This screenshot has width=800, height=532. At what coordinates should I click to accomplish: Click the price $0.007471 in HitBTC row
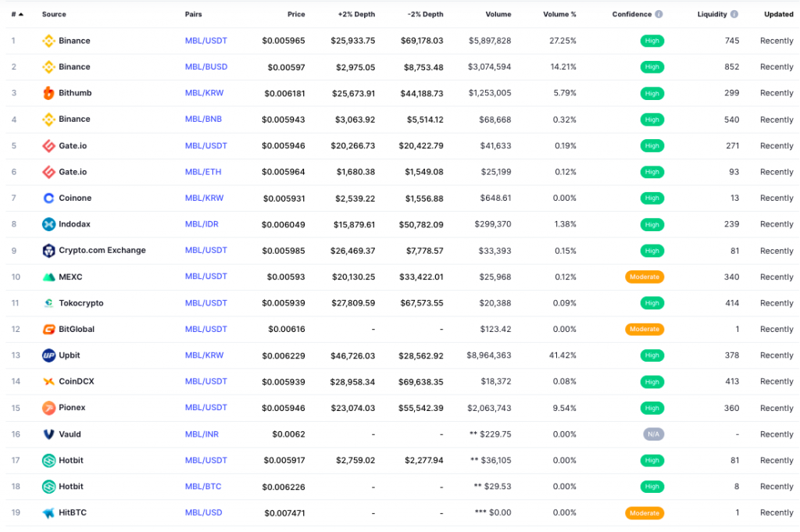click(284, 512)
